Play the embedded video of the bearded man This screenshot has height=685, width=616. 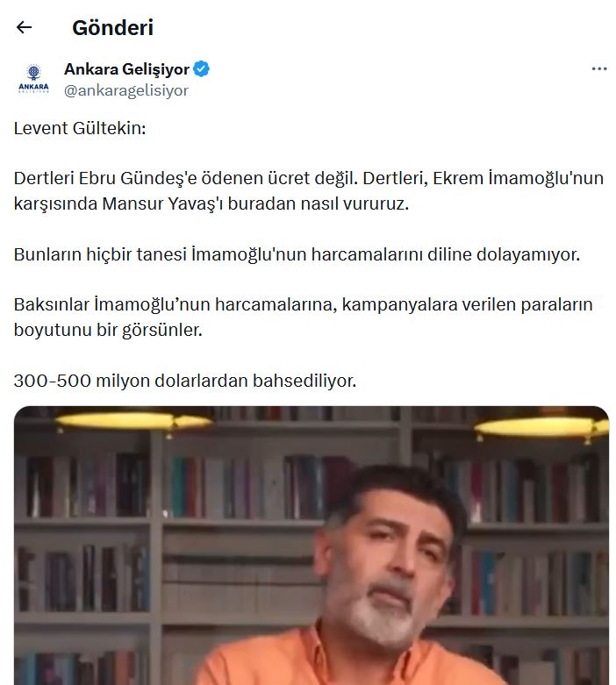312,546
